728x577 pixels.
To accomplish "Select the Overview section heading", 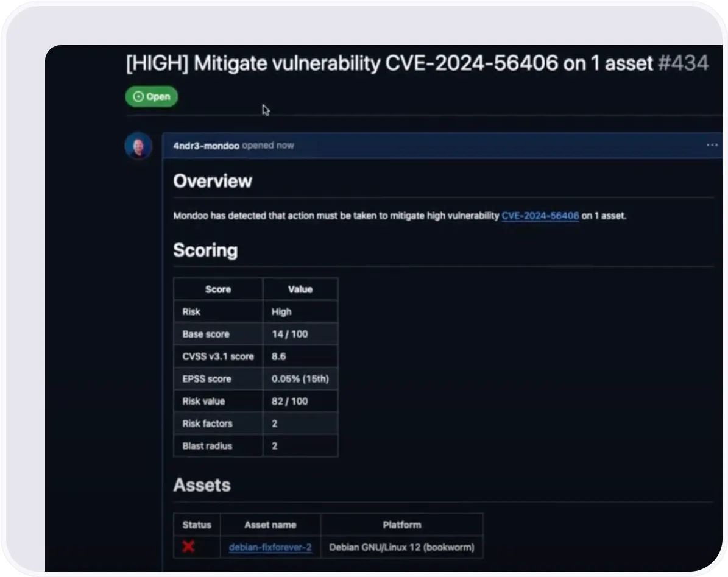I will [213, 180].
